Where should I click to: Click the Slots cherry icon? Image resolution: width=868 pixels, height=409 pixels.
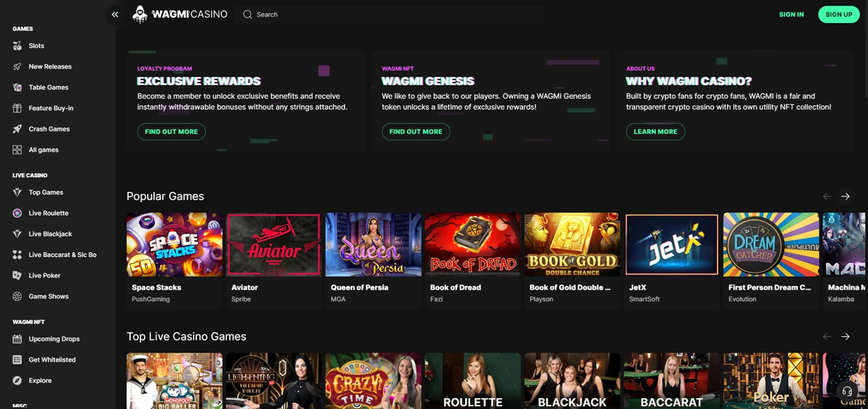[x=17, y=45]
